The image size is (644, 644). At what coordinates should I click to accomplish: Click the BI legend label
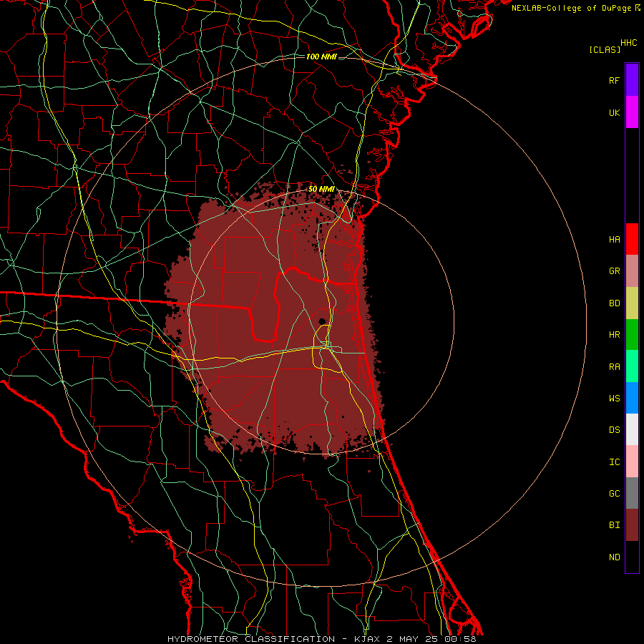point(614,525)
